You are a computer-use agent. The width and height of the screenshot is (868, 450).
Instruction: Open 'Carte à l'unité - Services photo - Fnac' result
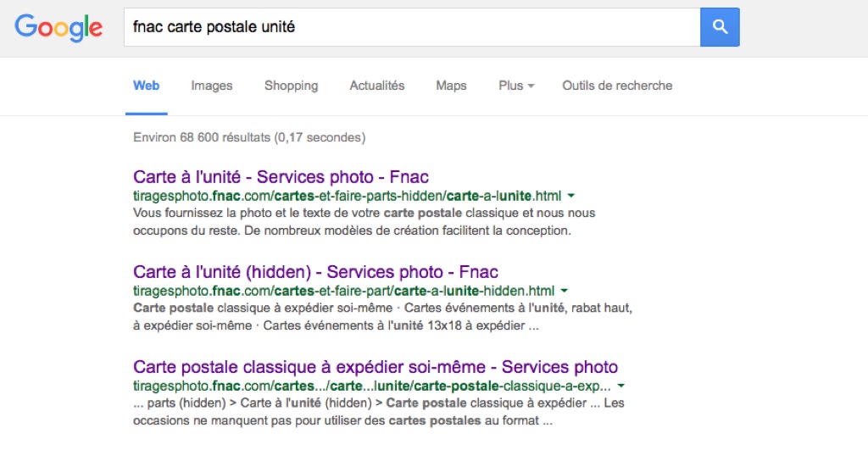point(281,177)
